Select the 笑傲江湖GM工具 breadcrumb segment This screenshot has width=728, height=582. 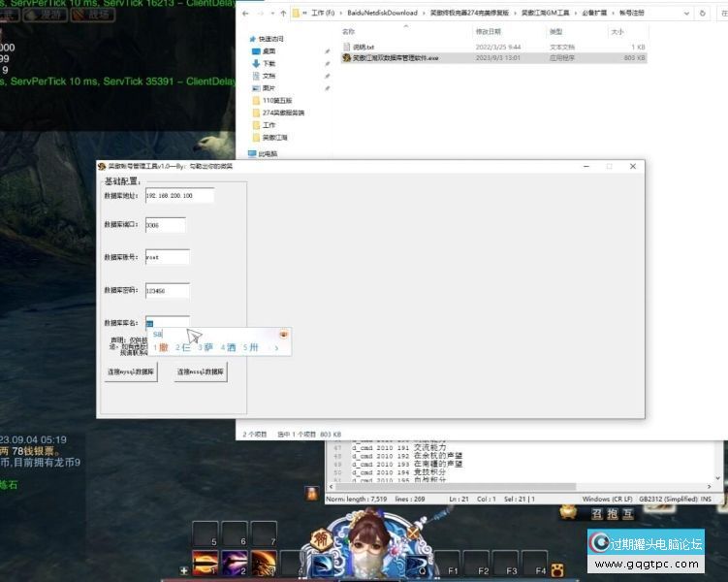tap(545, 13)
